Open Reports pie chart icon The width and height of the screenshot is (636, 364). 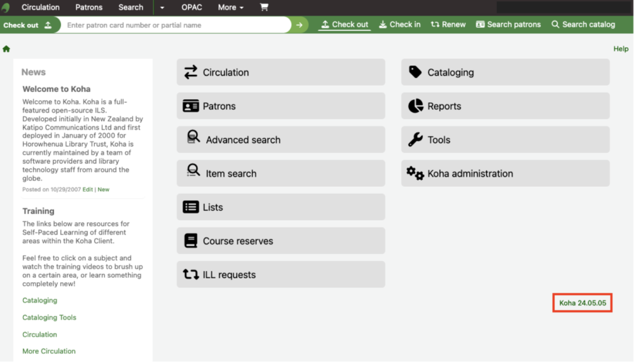pyautogui.click(x=415, y=106)
